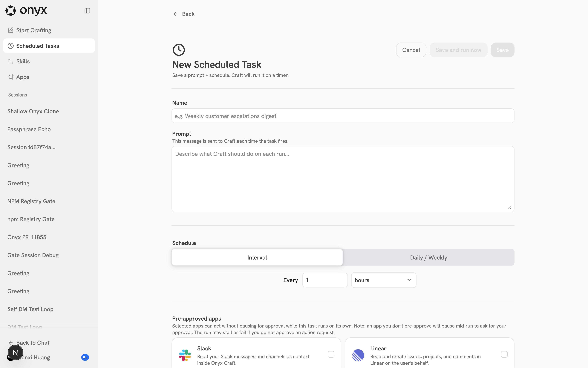Click the Every interval number field
This screenshot has height=368, width=588.
coord(325,280)
